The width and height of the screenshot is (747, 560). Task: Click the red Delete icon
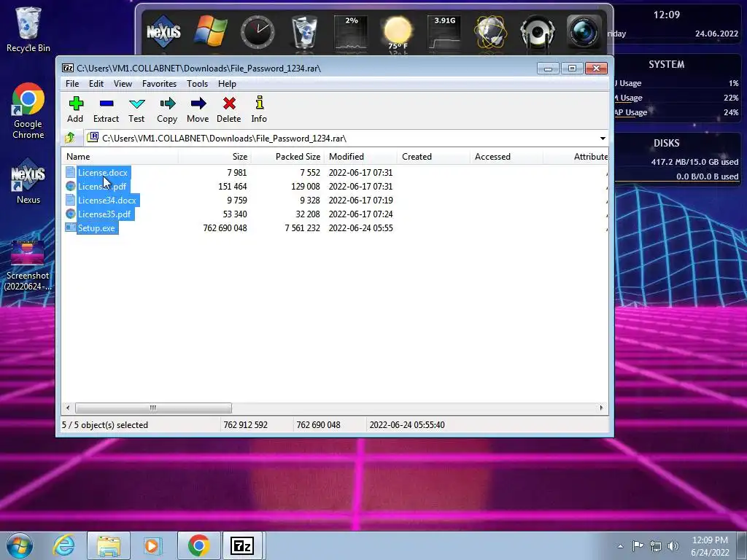coord(228,109)
